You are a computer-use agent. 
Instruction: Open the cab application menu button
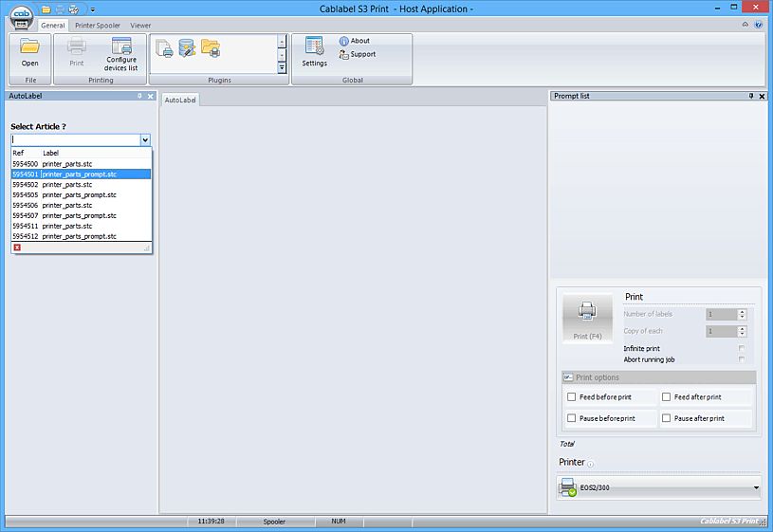pos(21,18)
